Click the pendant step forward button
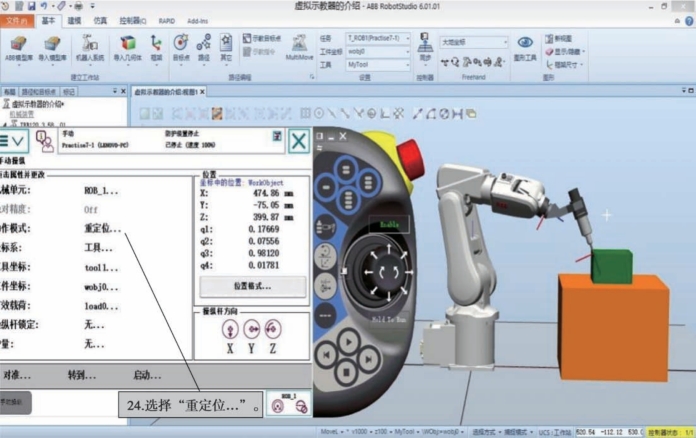Image resolution: width=696 pixels, height=438 pixels. click(x=368, y=359)
